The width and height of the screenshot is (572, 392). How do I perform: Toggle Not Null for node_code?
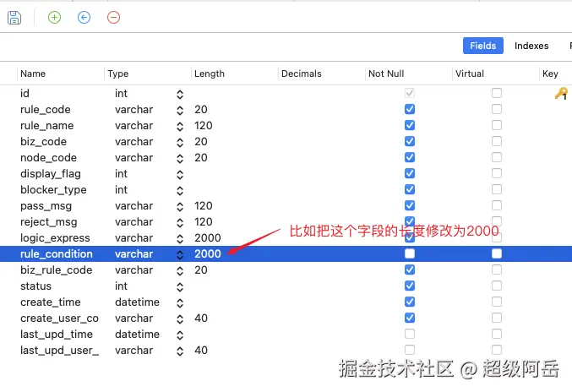pyautogui.click(x=410, y=157)
